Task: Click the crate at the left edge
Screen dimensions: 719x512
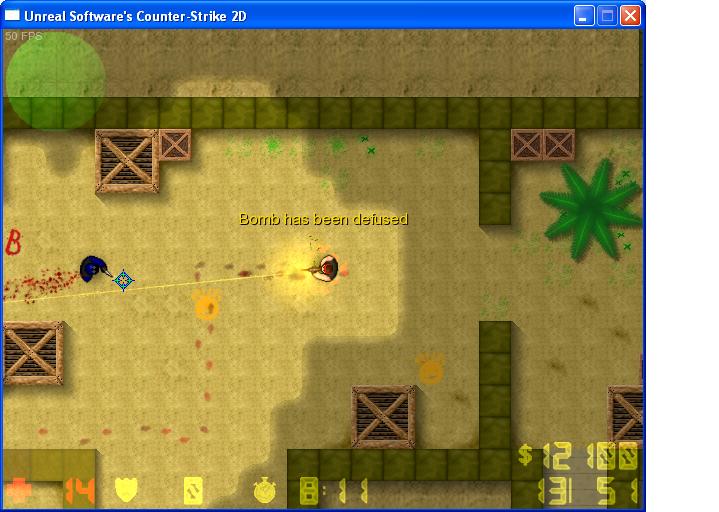Action: coord(33,353)
